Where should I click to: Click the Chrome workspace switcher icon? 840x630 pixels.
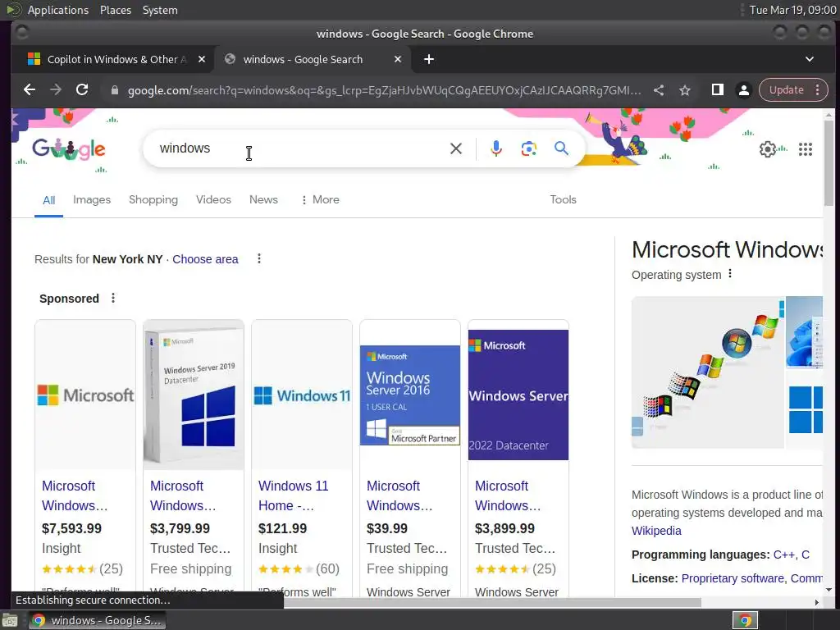745,620
